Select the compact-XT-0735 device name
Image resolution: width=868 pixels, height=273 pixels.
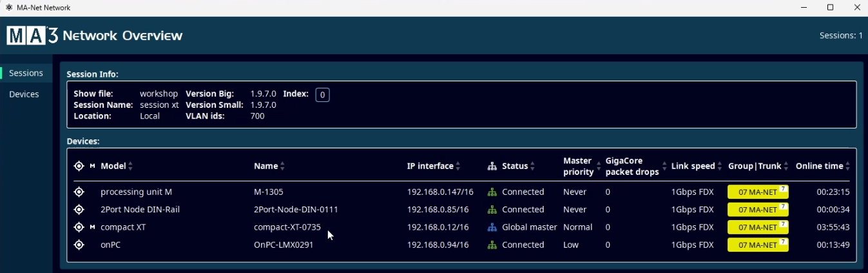pos(287,227)
